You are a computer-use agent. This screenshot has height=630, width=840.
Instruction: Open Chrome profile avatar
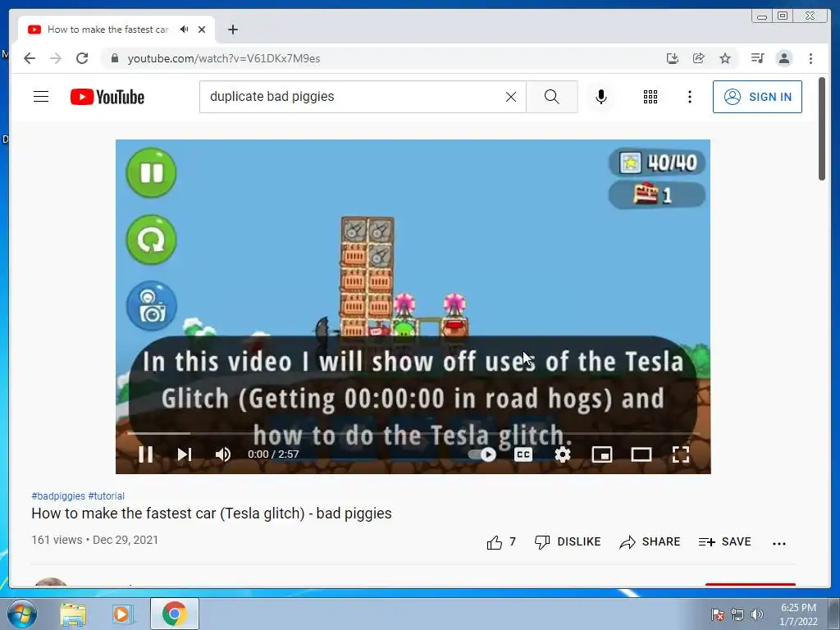click(x=783, y=58)
